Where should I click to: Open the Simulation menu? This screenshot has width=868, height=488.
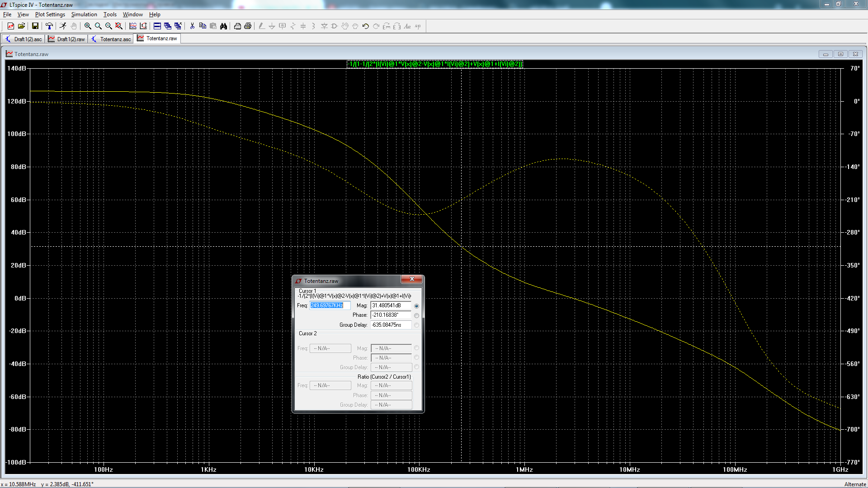coord(84,14)
